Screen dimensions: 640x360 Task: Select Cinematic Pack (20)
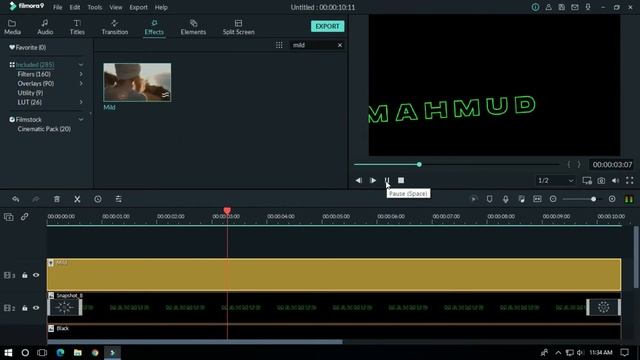pyautogui.click(x=44, y=129)
